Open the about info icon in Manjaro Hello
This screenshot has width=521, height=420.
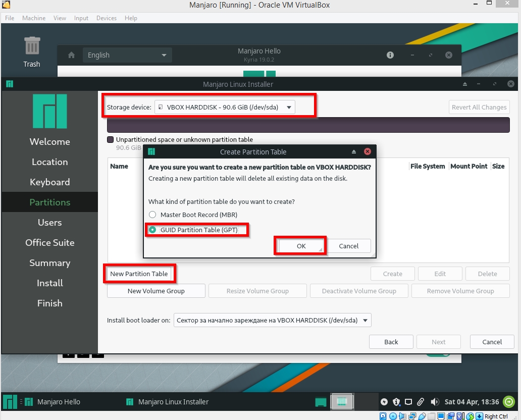coord(390,55)
